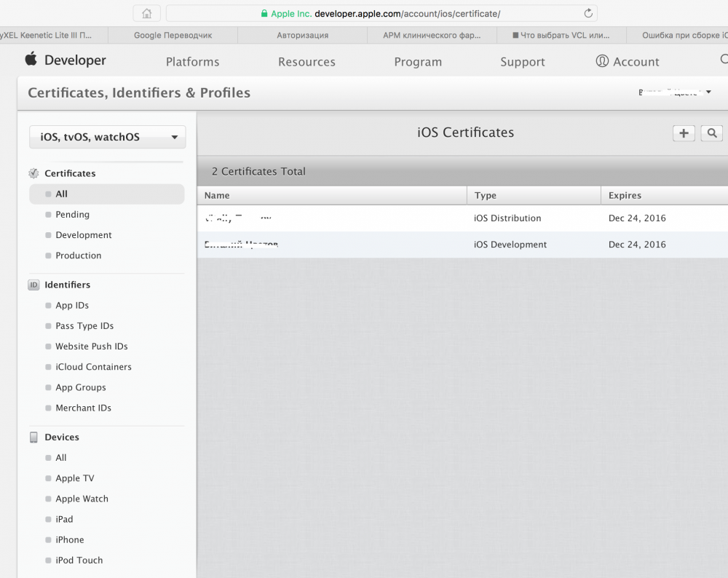Switch to the Google Переводчик tab
Viewport: 728px width, 578px height.
[x=173, y=35]
